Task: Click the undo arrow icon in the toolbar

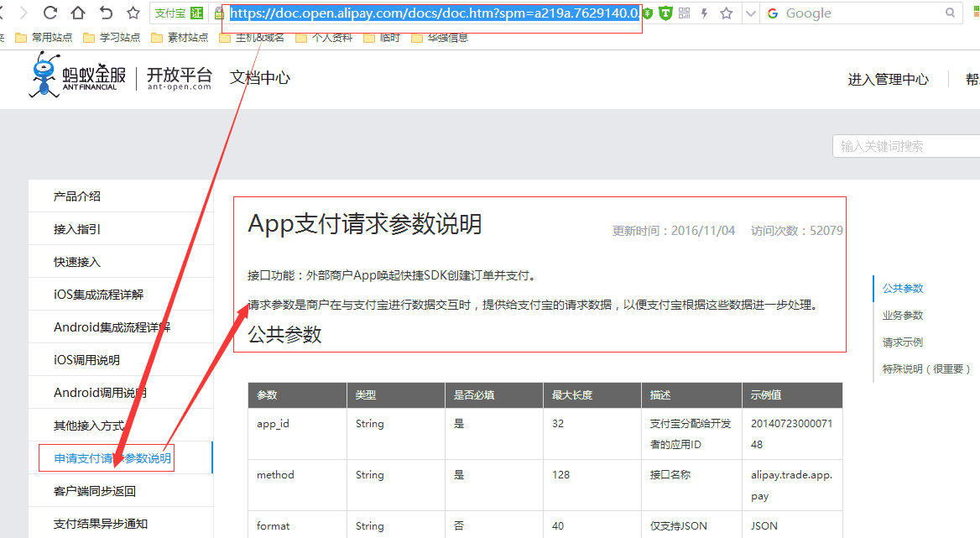Action: tap(106, 13)
